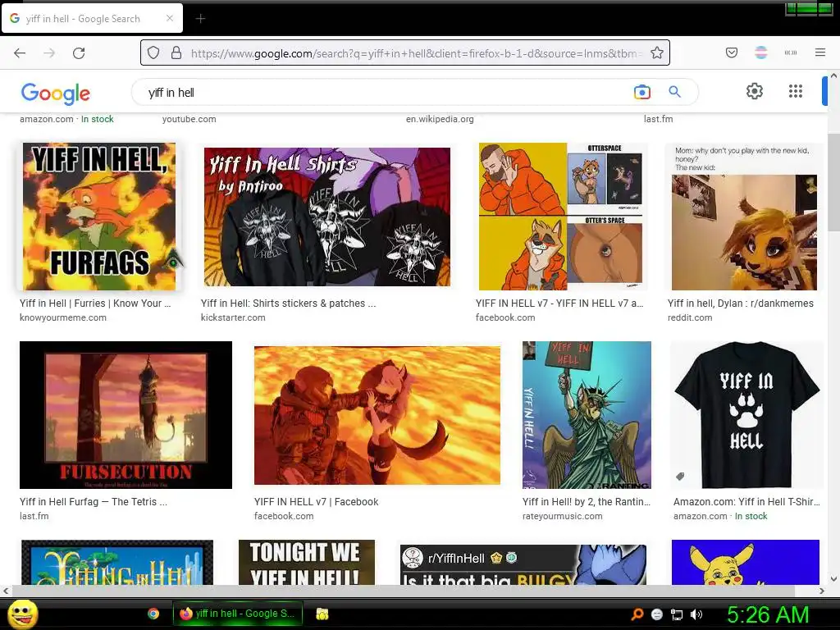Close the Google Search tab
Screen dimensions: 840x630
(170, 18)
